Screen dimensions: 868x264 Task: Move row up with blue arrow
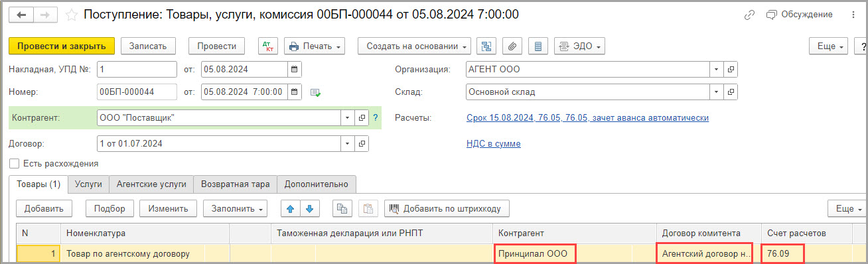[x=290, y=208]
